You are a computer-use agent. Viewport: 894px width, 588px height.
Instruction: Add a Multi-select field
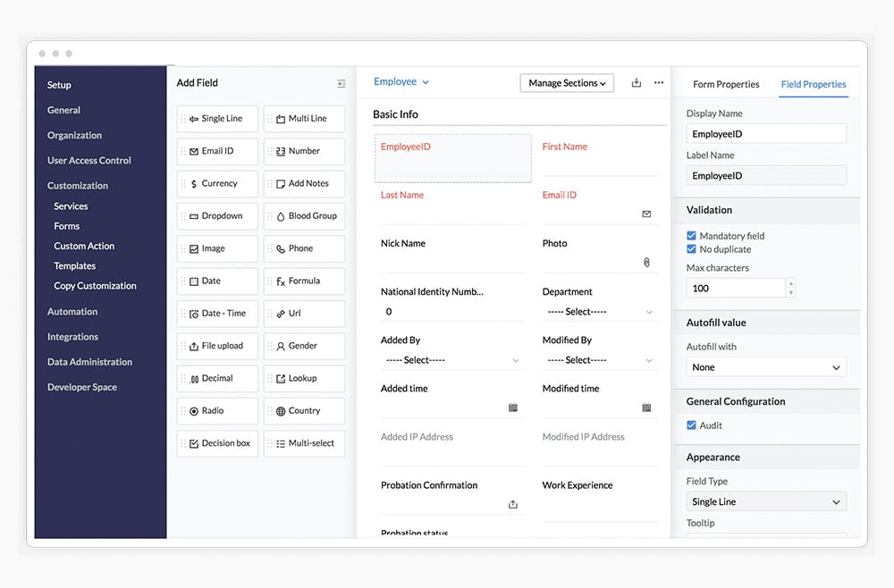click(305, 443)
